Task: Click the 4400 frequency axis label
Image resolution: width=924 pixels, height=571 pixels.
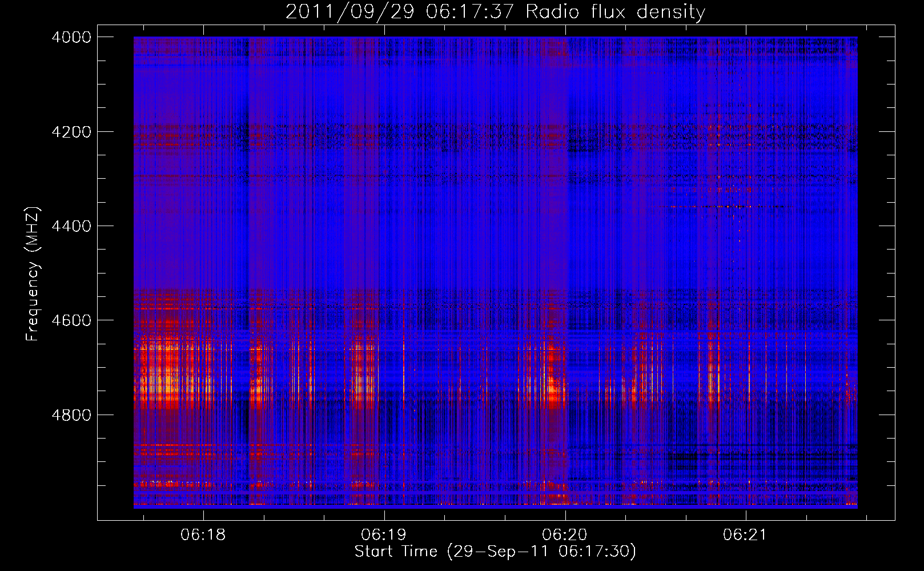Action: (x=71, y=226)
